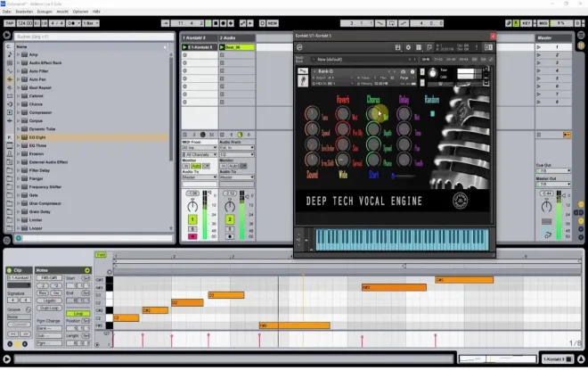Click the transport record button
Image resolution: width=588 pixels, height=370 pixels.
[x=223, y=23]
